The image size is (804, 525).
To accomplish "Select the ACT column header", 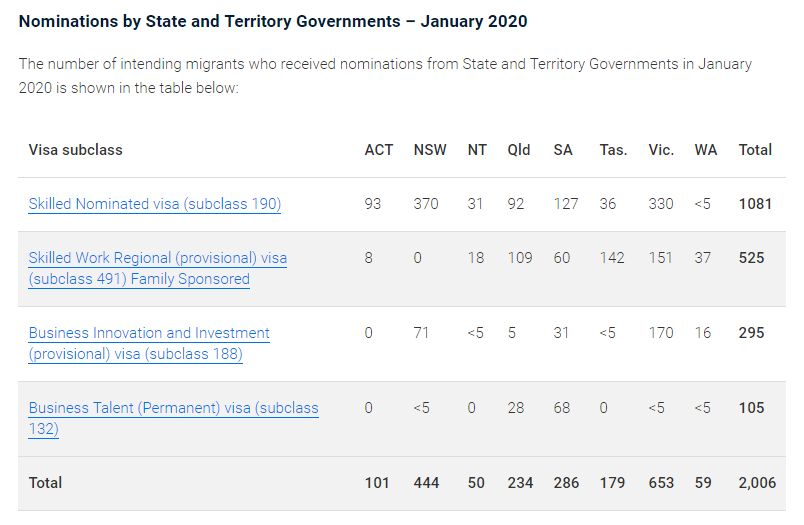I will pyautogui.click(x=379, y=150).
